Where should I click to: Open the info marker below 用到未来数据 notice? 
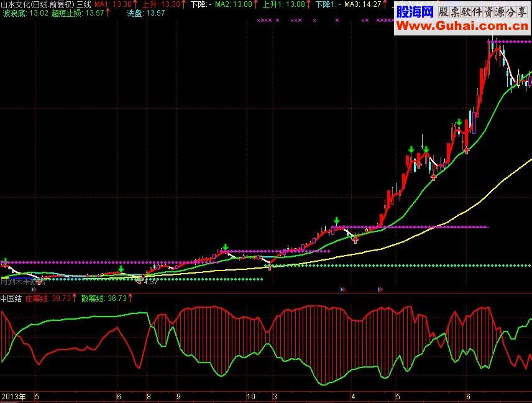[x=34, y=290]
